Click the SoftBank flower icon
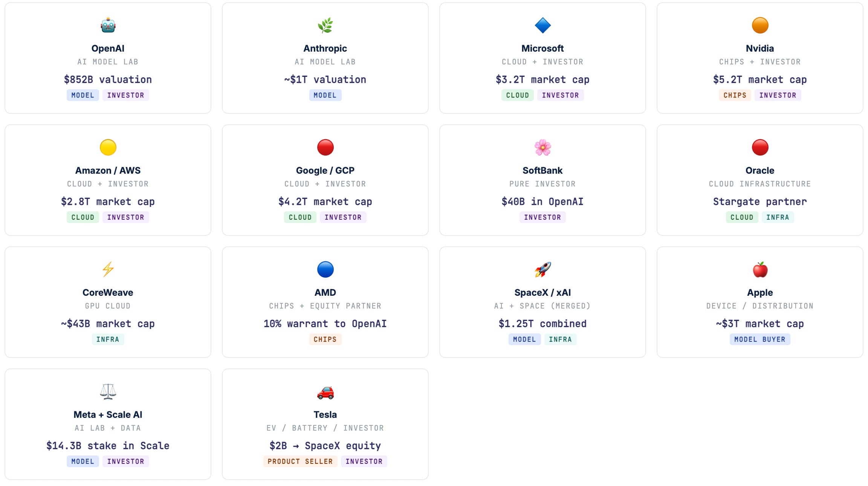Viewport: 868px width, 486px height. (542, 147)
